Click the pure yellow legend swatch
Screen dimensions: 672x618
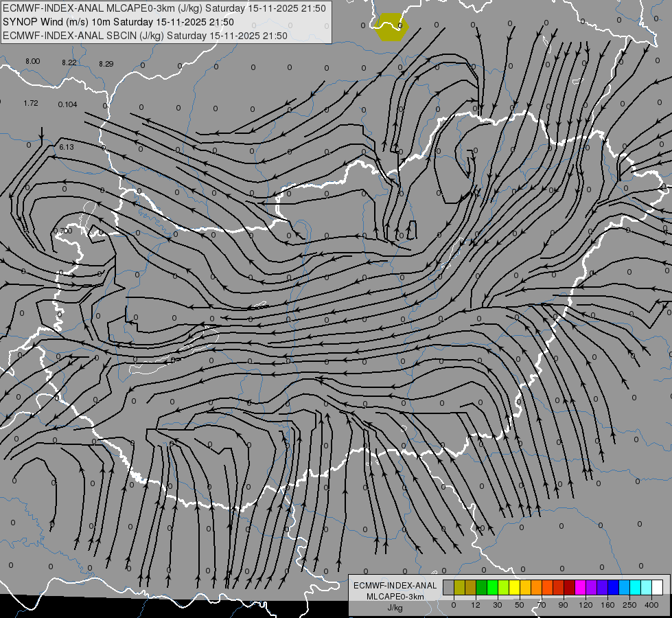pyautogui.click(x=515, y=588)
